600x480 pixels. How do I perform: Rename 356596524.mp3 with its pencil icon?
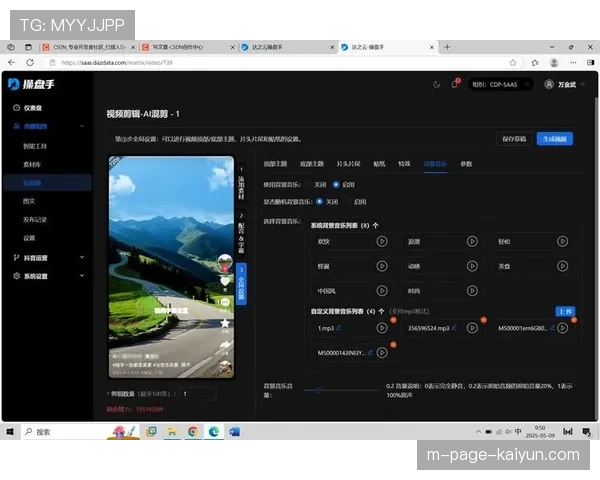coord(454,328)
